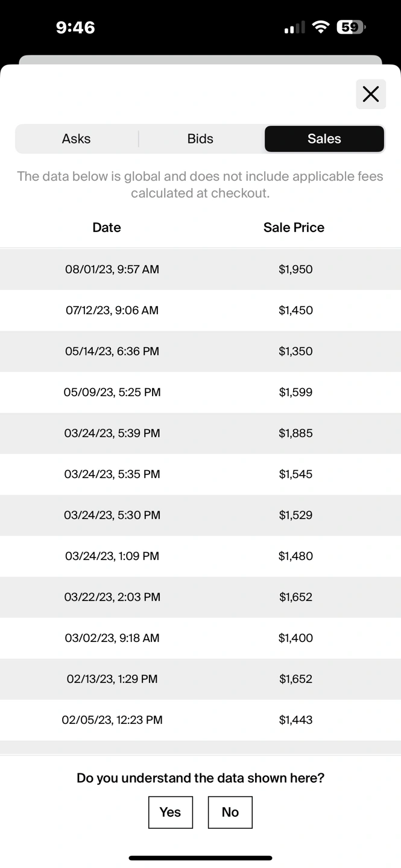Switch to the Asks tab
The height and width of the screenshot is (868, 401).
click(x=77, y=139)
